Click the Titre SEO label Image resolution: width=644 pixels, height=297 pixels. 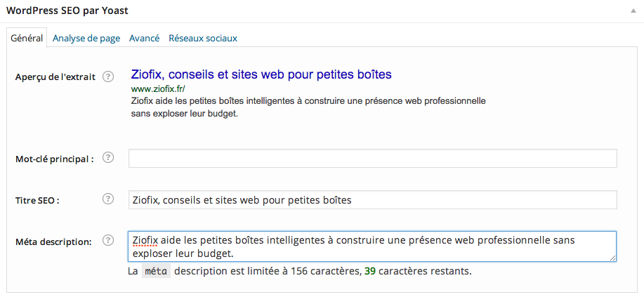click(37, 201)
